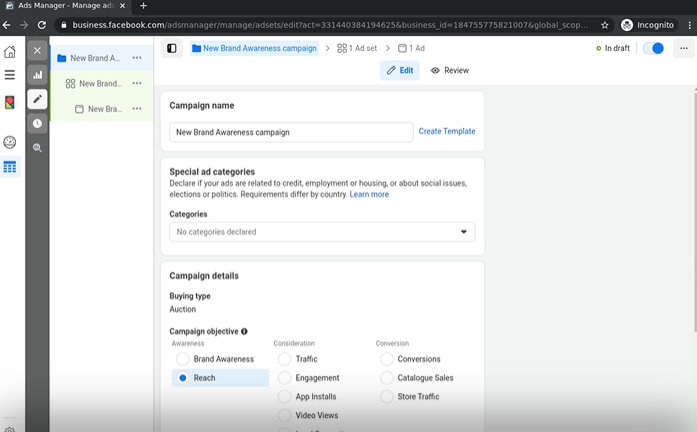Open more options for the campaign tree item

pyautogui.click(x=137, y=58)
